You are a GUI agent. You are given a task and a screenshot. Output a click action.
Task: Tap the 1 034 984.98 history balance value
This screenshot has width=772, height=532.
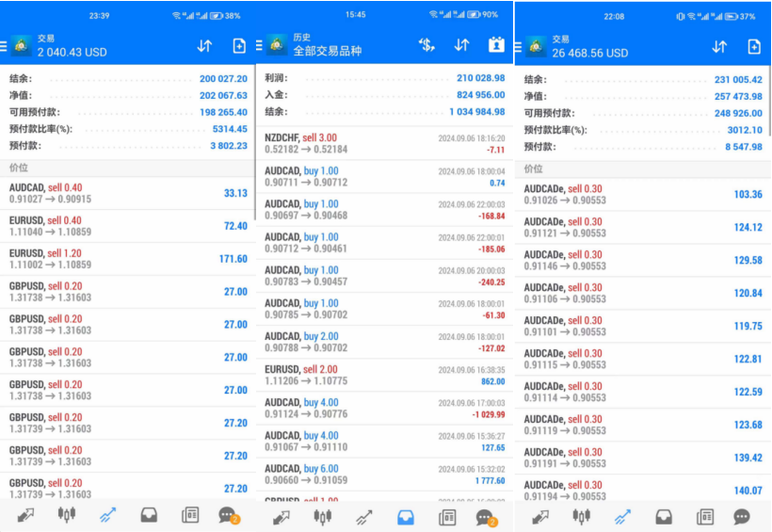(476, 112)
